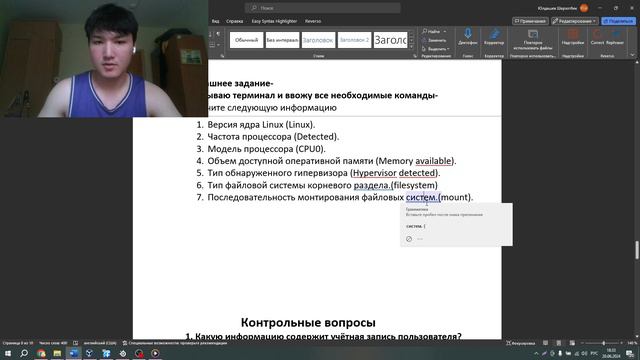Viewport: 640px width, 360px height.
Task: Switch to Read Mode view icon
Action: coord(545,343)
